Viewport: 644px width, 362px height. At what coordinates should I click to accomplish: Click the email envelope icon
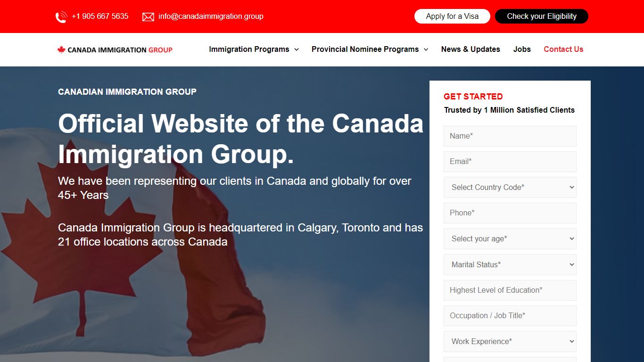[x=148, y=17]
